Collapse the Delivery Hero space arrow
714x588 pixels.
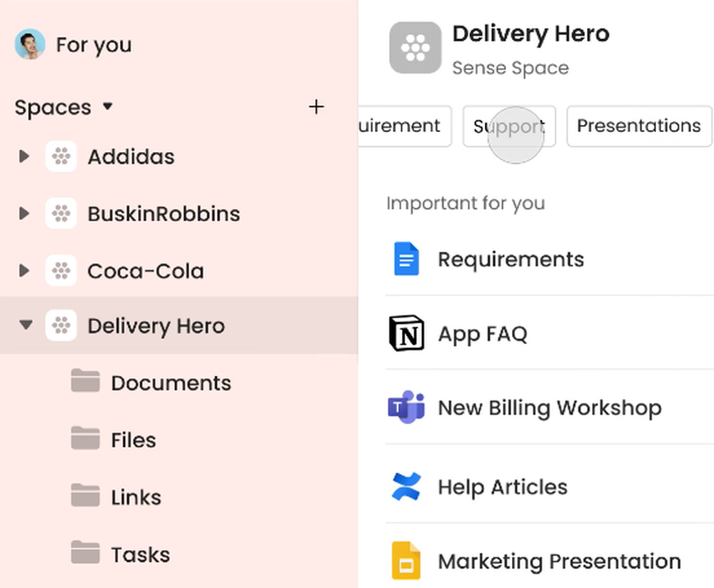(26, 325)
